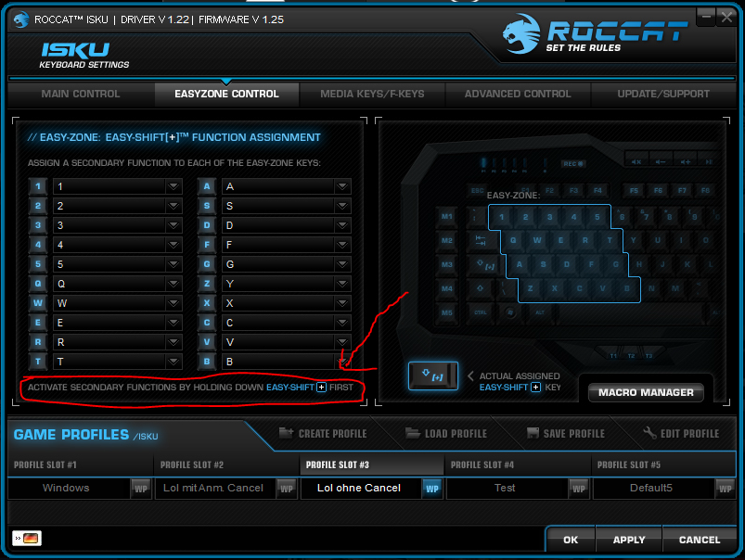Click the ROCCAT logo in header
This screenshot has height=560, width=745.
[594, 33]
